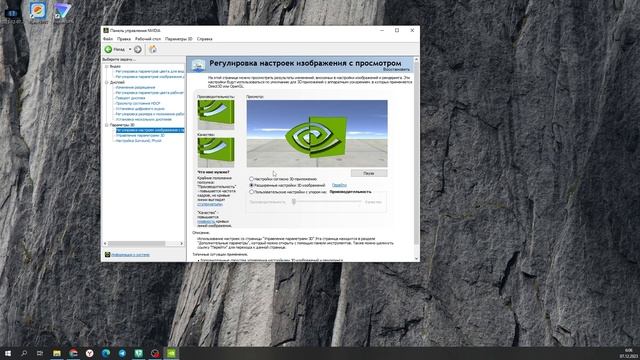
Task: Click the system information icon at bottom left
Action: point(107,255)
